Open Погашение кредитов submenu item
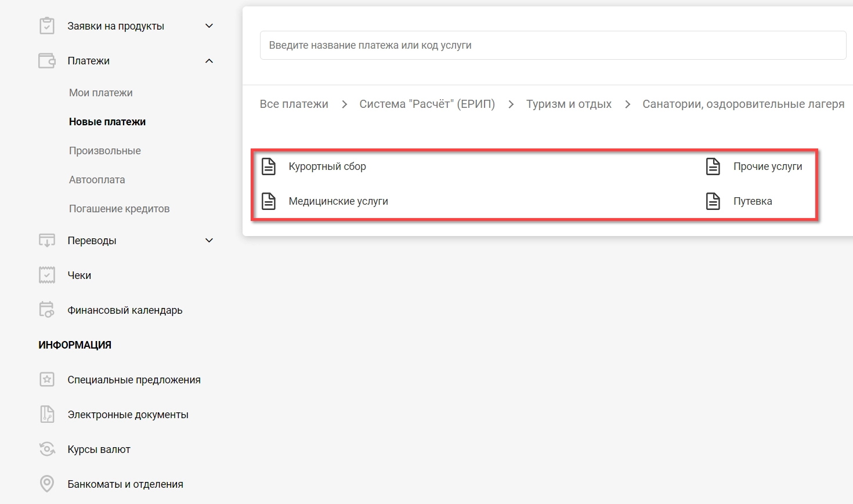The image size is (853, 504). [120, 209]
